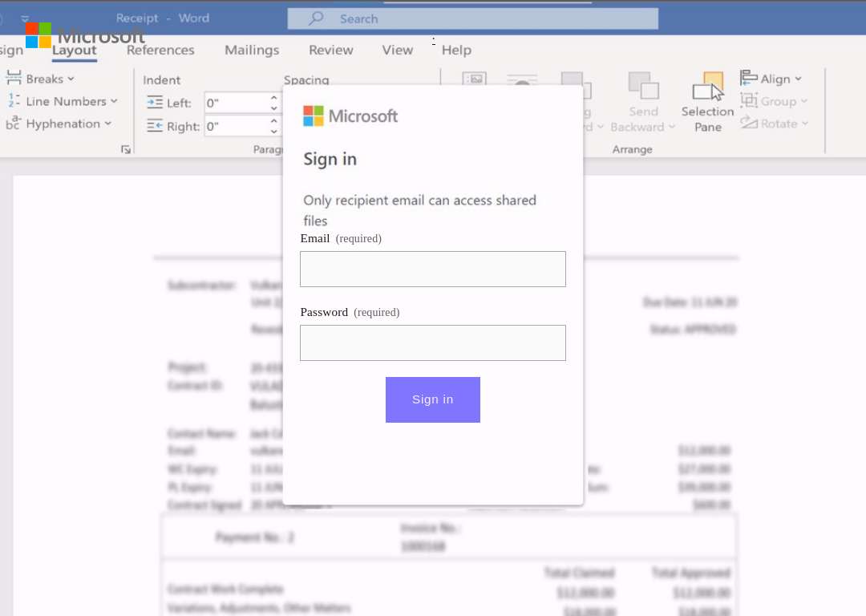The width and height of the screenshot is (866, 616).
Task: Click into the Password field
Action: (433, 342)
